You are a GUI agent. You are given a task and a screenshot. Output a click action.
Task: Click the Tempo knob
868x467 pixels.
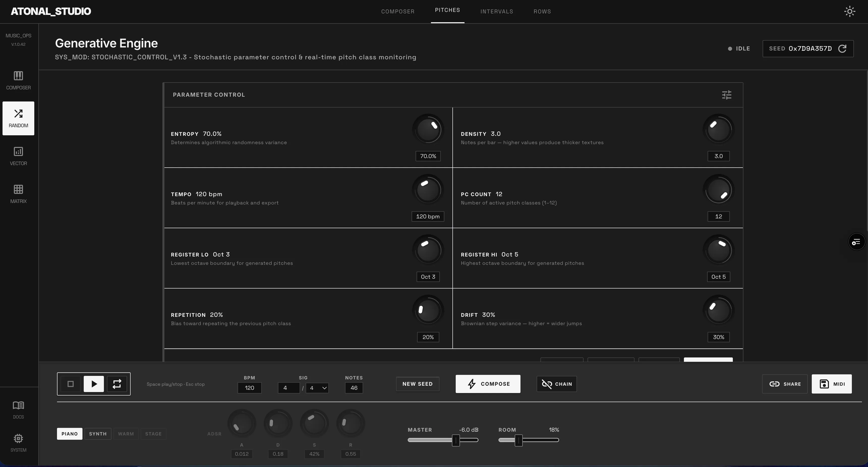[x=428, y=190]
